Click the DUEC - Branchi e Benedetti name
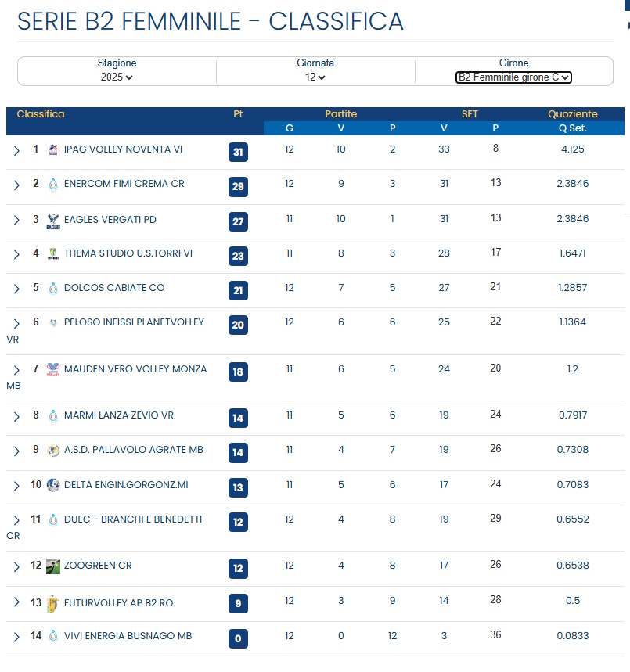This screenshot has height=672, width=630. coord(133,519)
